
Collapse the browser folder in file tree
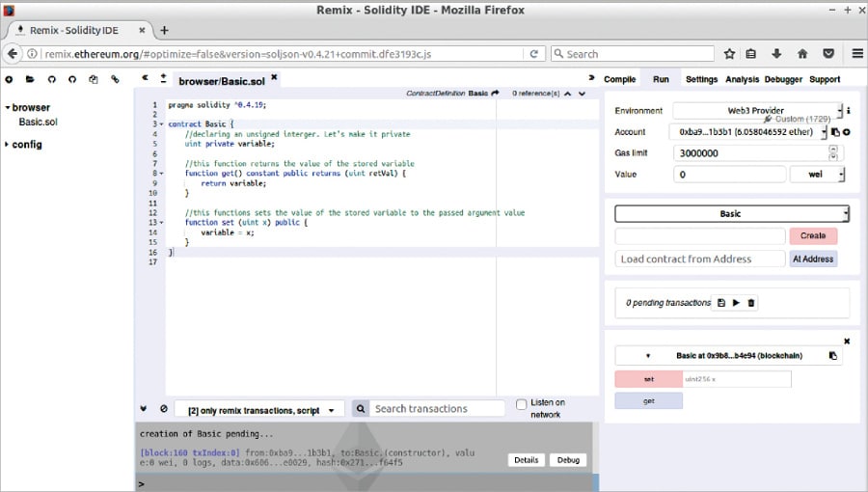8,108
